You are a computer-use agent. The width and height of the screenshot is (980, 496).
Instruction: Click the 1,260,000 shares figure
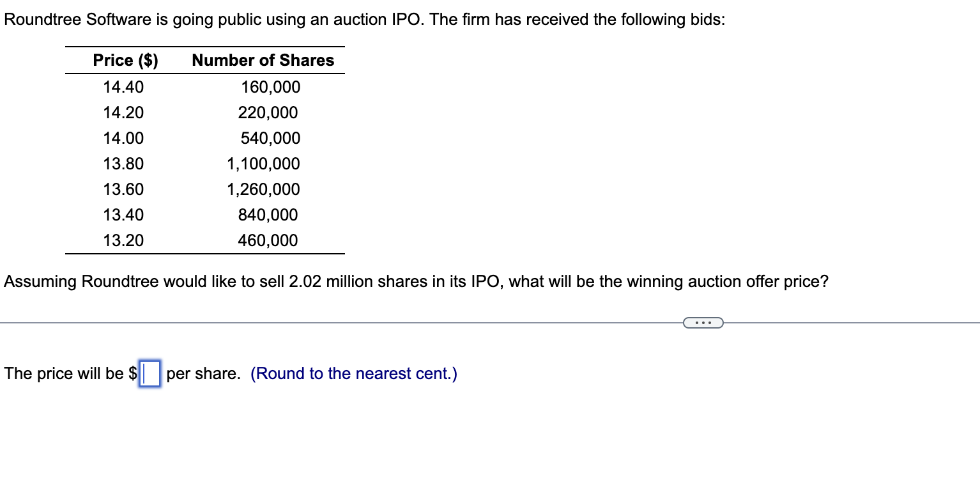click(263, 189)
